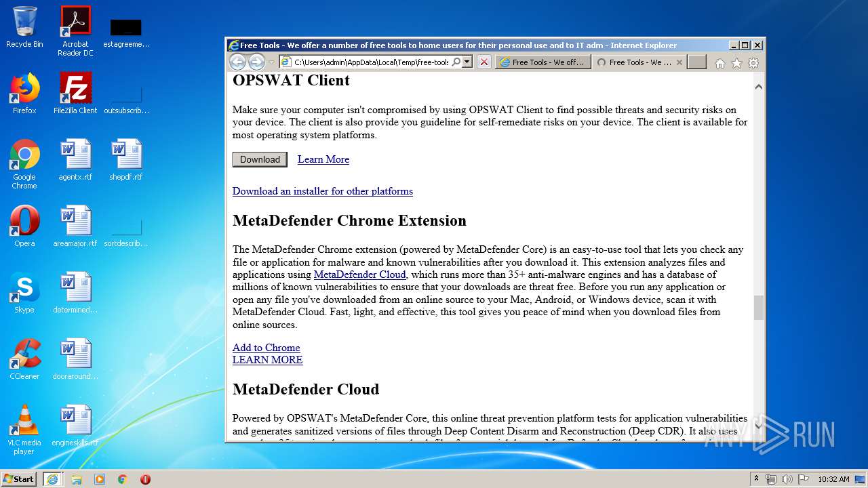
Task: Click the address bar with the file path
Action: 370,62
